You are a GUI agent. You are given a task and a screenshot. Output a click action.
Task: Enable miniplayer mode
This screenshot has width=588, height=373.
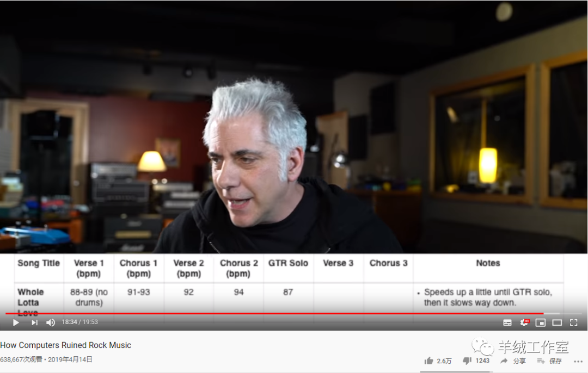(540, 322)
